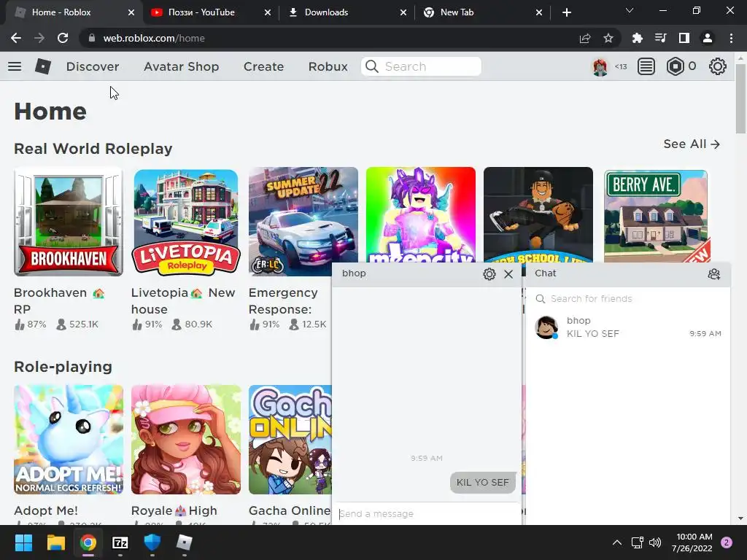Click the KIL YO SEF message bubble
747x560 pixels.
pyautogui.click(x=483, y=483)
